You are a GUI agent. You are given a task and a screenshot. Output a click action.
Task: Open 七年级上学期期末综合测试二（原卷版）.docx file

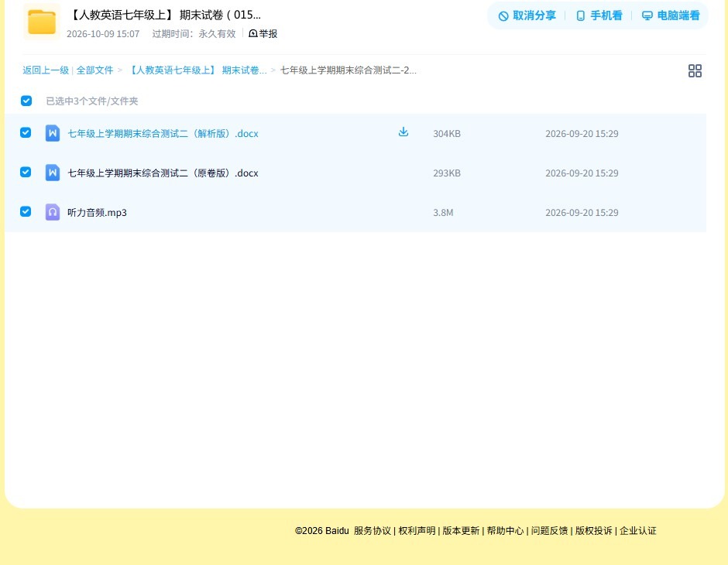point(163,173)
